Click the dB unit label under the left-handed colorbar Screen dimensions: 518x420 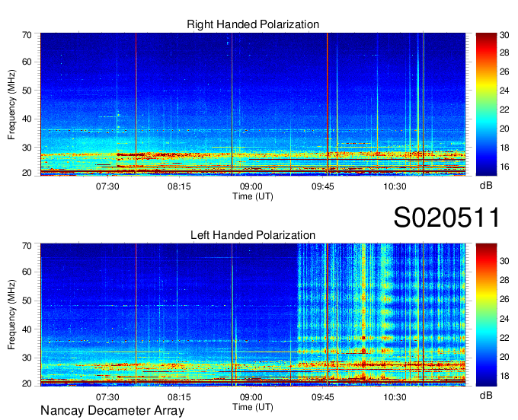tap(486, 395)
